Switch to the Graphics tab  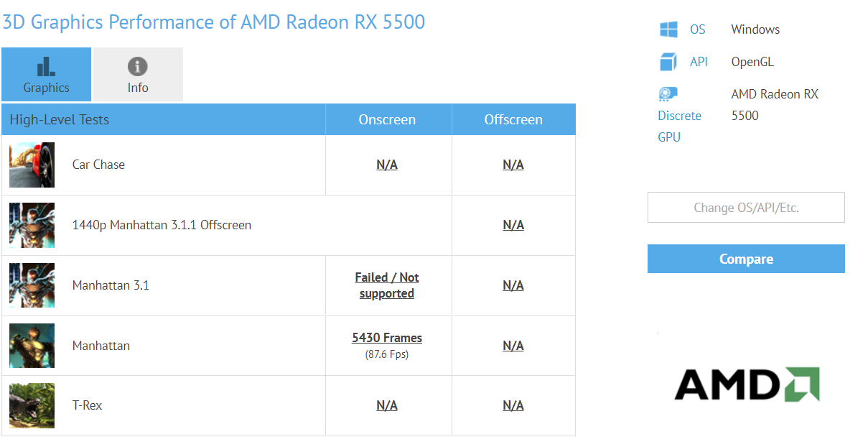46,75
